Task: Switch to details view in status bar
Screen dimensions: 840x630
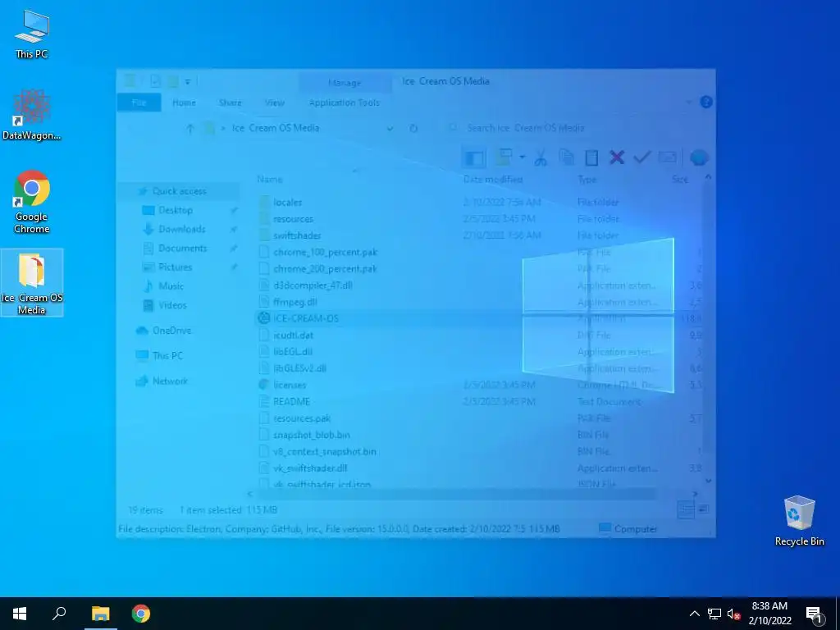Action: [x=686, y=509]
